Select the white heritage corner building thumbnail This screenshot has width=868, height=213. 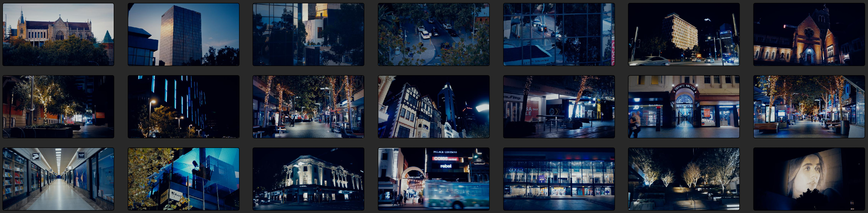(x=309, y=179)
